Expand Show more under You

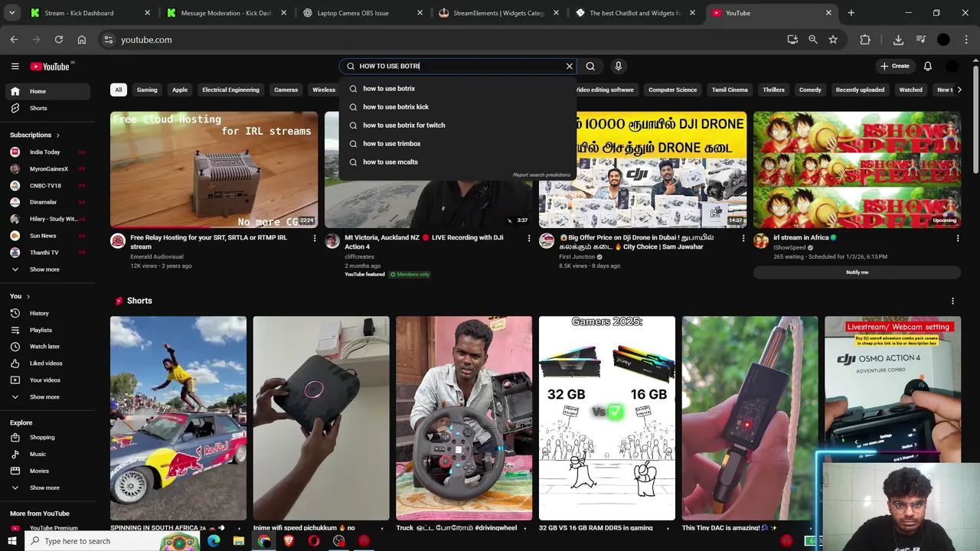coord(46,397)
